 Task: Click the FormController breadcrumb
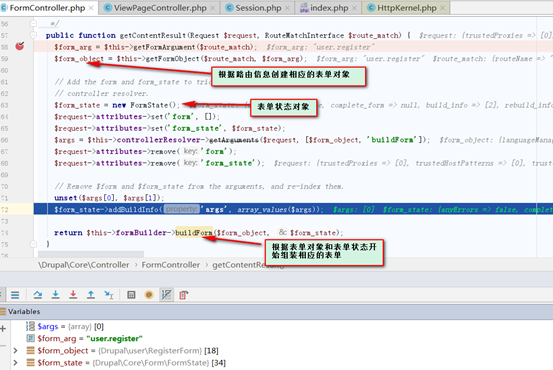click(x=171, y=265)
